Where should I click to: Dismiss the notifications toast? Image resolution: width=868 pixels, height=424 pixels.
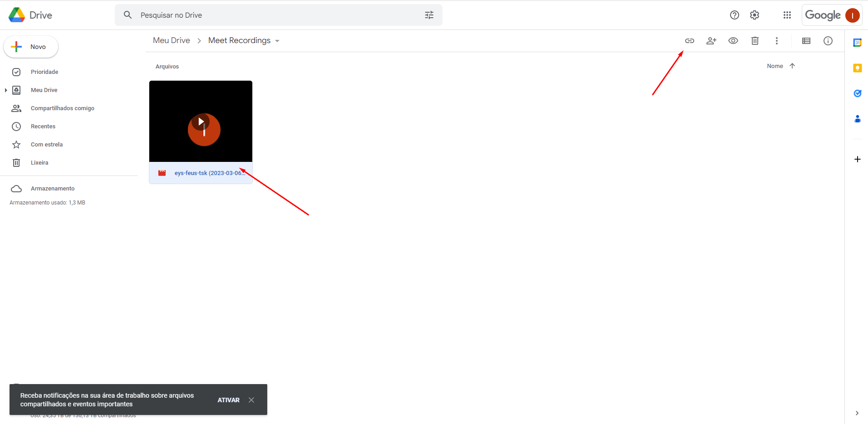pyautogui.click(x=251, y=400)
